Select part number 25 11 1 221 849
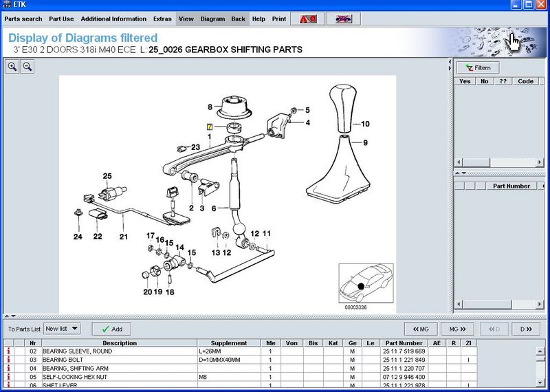Image resolution: width=550 pixels, height=392 pixels. point(404,360)
